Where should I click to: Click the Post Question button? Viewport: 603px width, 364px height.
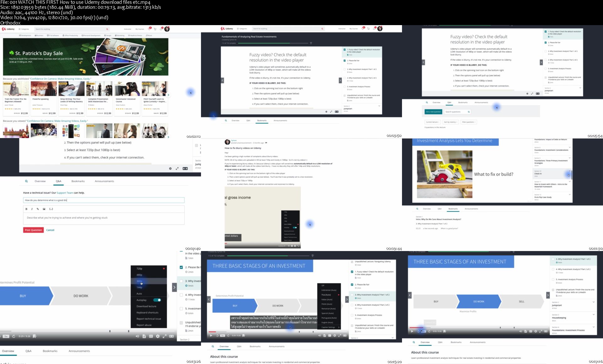pos(33,230)
